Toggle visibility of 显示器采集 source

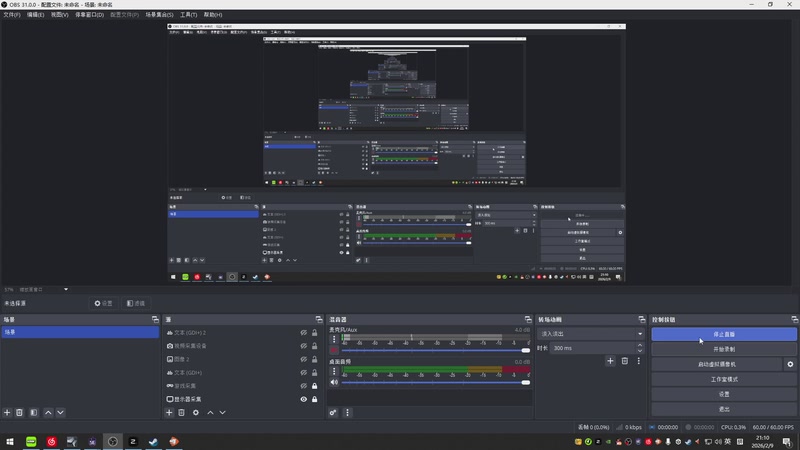pos(303,399)
